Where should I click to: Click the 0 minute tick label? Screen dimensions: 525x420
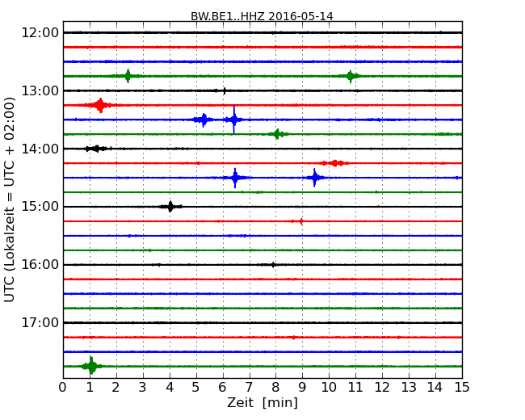pos(63,388)
